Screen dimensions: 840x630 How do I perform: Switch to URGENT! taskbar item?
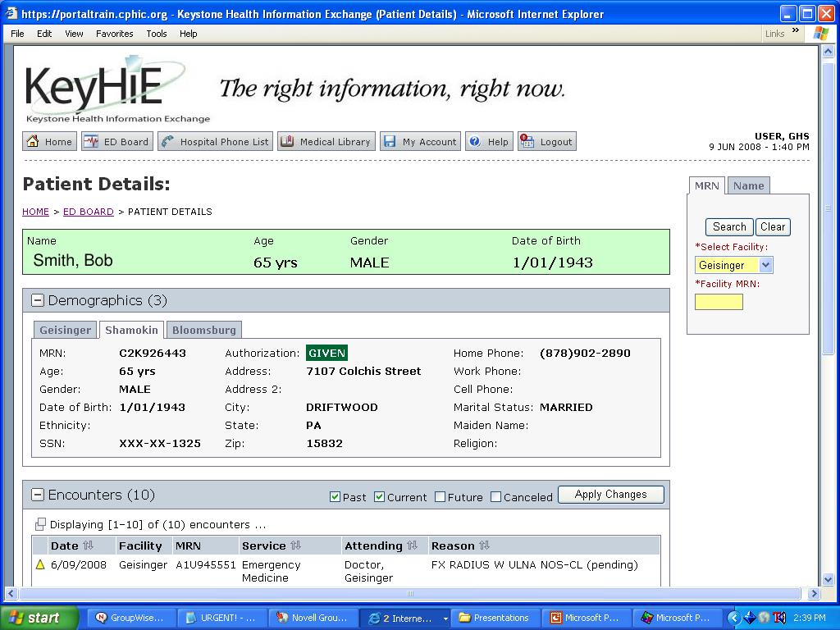pyautogui.click(x=221, y=618)
